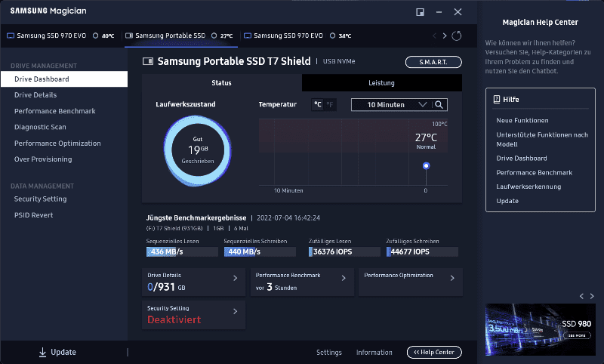
Task: Click the temperature search magnifier icon
Action: [439, 105]
